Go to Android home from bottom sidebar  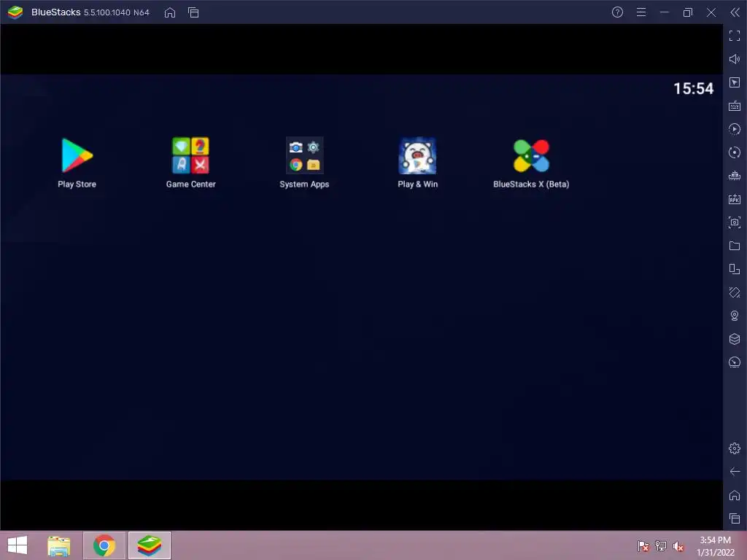click(735, 495)
